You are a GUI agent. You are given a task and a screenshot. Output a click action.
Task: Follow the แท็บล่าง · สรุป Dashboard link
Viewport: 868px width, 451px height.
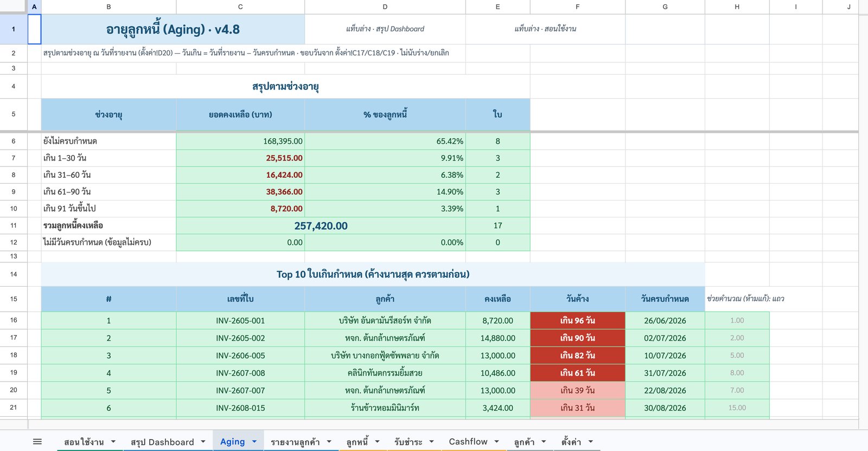point(385,29)
